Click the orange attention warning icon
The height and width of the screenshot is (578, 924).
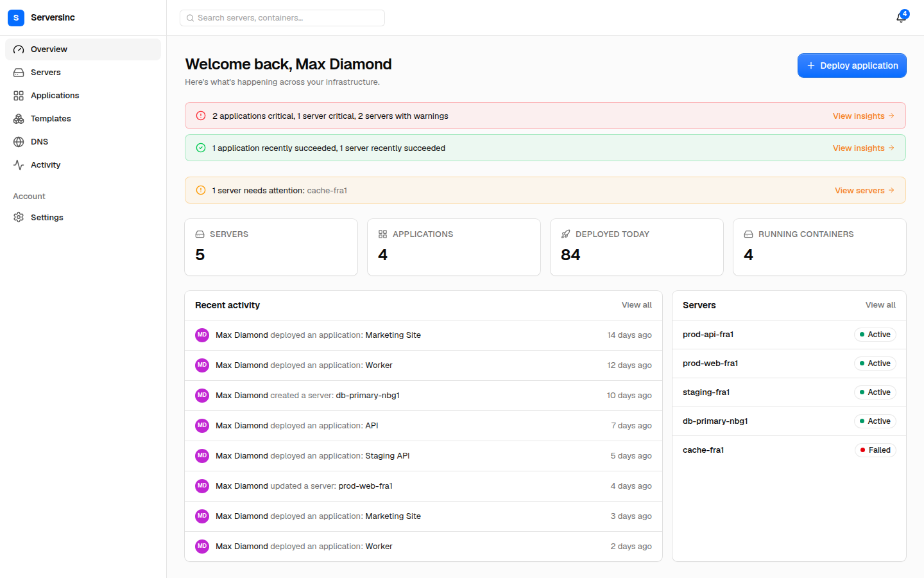tap(201, 190)
